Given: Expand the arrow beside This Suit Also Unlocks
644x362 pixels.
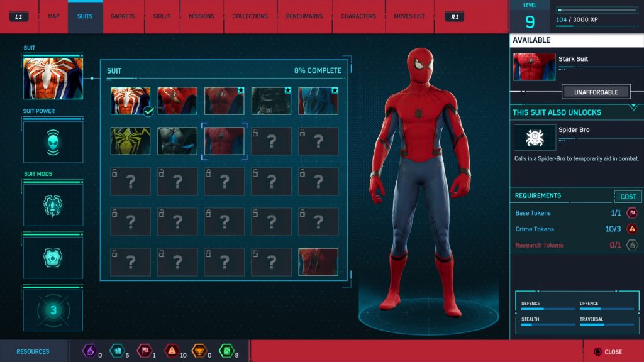Looking at the screenshot, I should [634, 107].
